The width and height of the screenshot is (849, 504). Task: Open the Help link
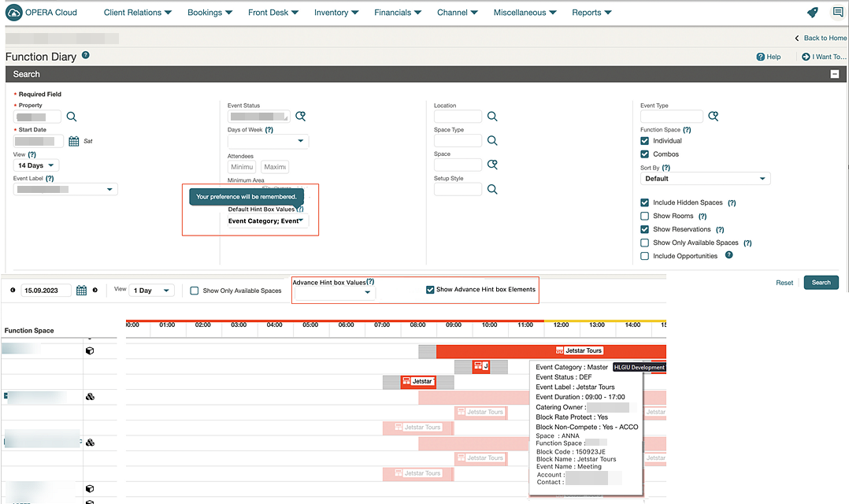coord(769,57)
